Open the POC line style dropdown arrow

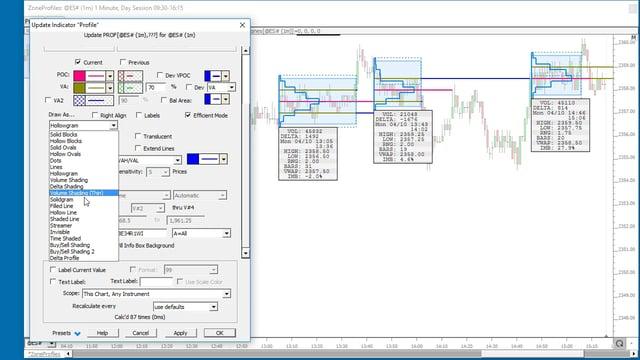tap(110, 76)
